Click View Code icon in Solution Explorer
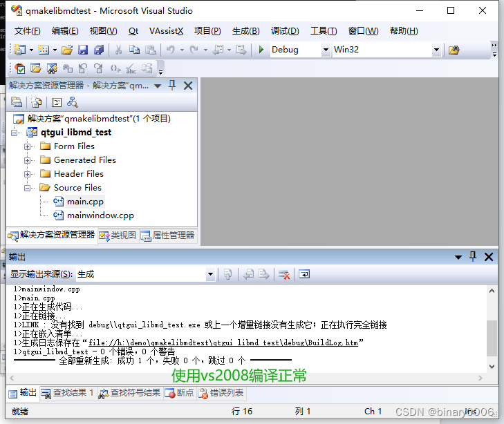504x424 pixels. [57, 102]
